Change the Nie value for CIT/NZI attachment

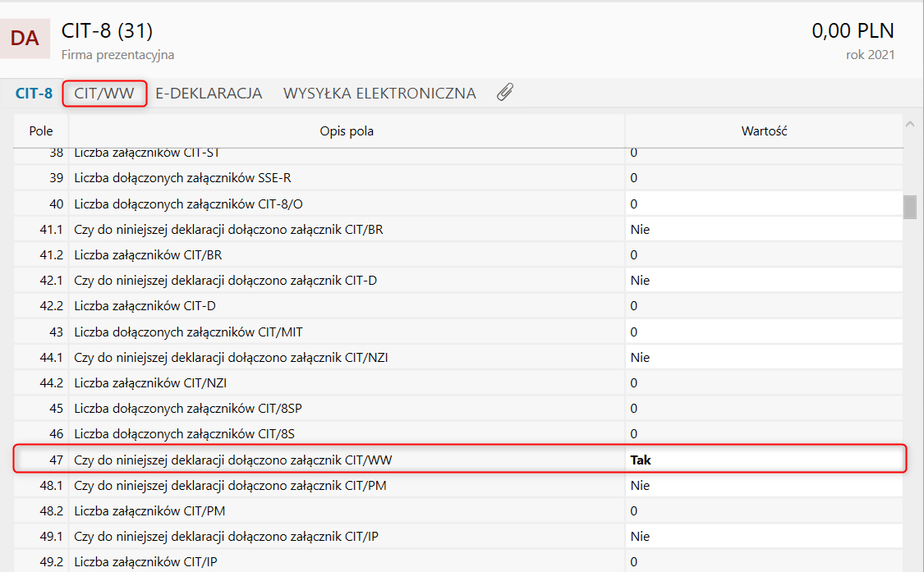tap(764, 358)
